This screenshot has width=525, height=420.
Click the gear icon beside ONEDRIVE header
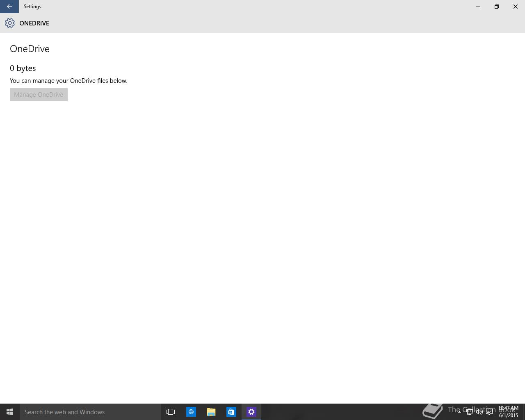tap(10, 23)
